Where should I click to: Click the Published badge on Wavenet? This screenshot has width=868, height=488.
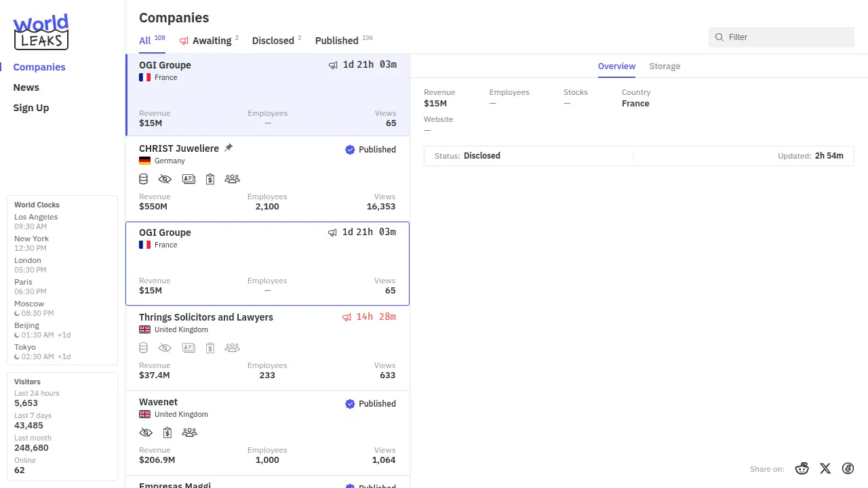pos(370,404)
